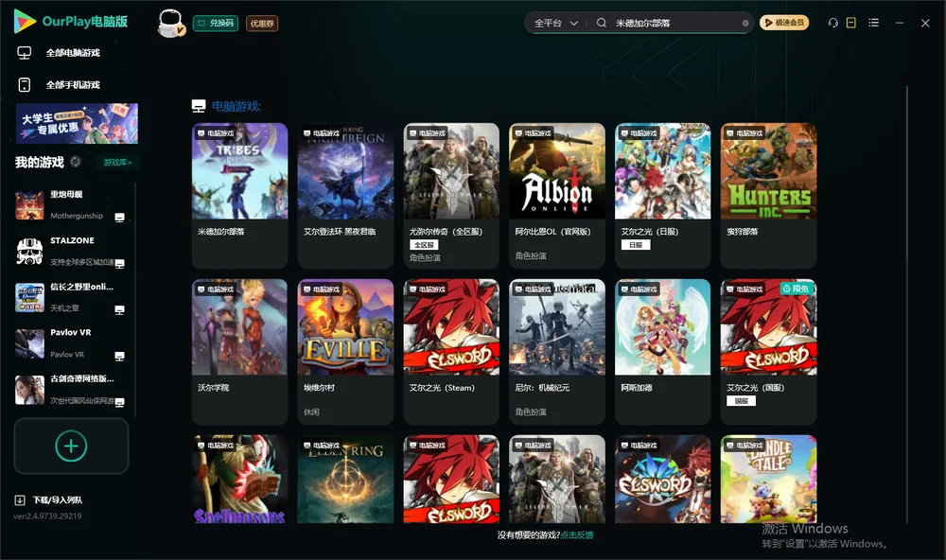The width and height of the screenshot is (946, 560).
Task: Open the 全部电脑游戏 section
Action: 73,53
